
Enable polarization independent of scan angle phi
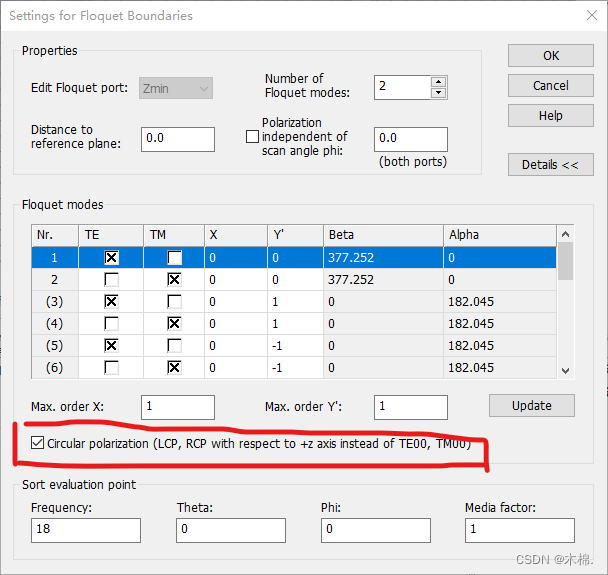252,136
